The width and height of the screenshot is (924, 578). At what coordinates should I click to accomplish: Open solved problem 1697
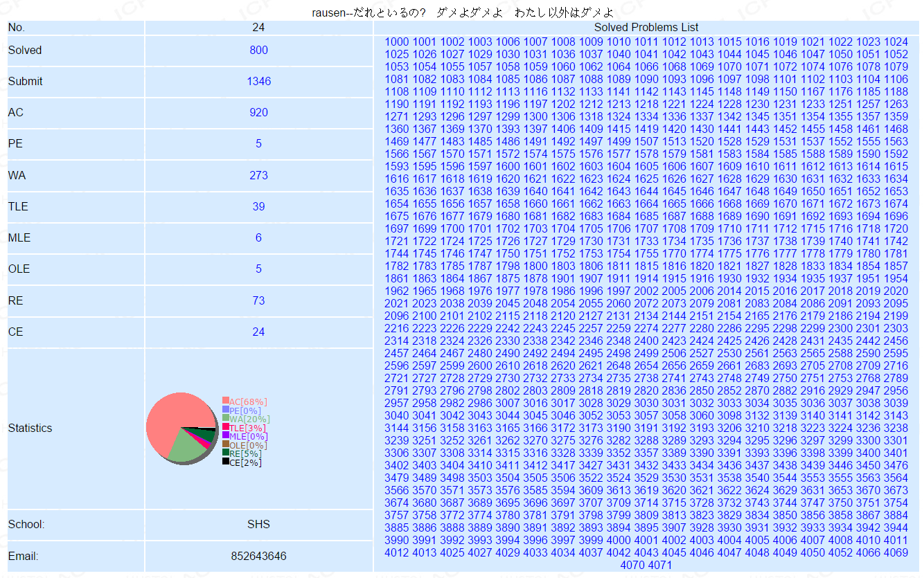[x=397, y=228]
